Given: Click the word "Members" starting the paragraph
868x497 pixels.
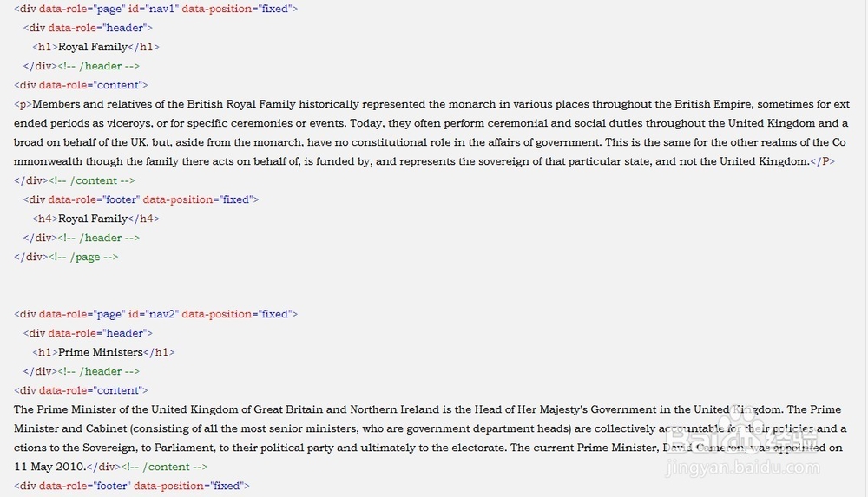Looking at the screenshot, I should [x=56, y=104].
